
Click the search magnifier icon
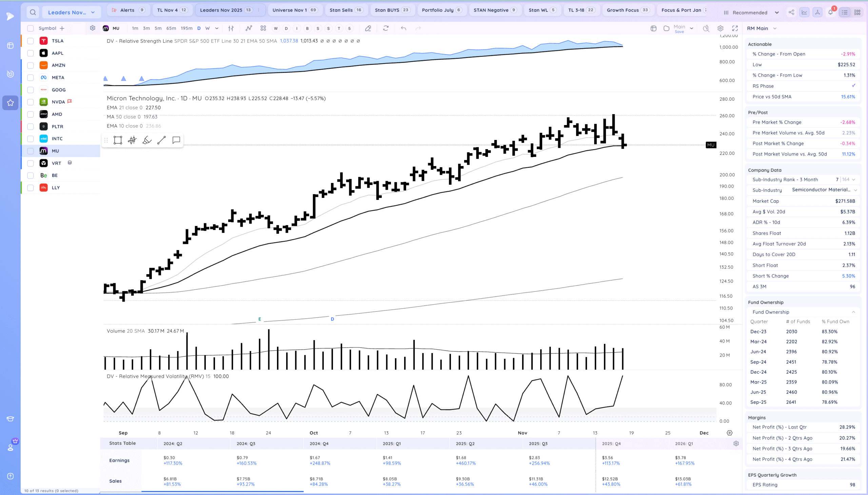33,13
